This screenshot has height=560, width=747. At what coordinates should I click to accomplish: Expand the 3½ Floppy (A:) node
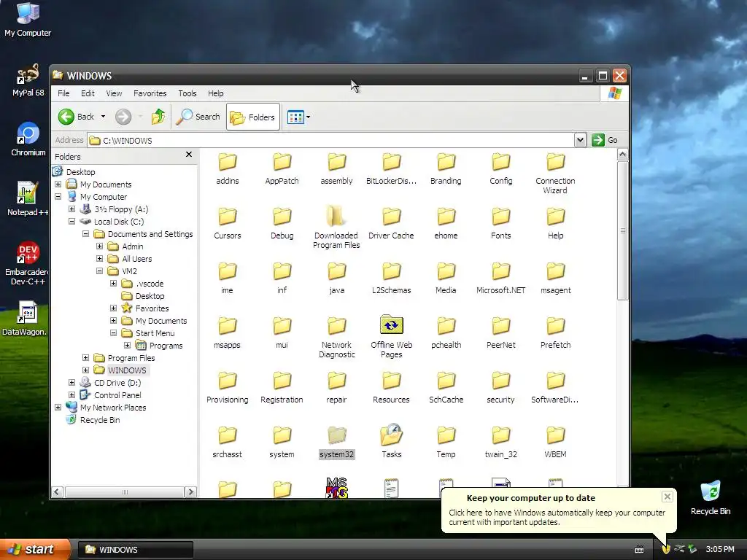coord(72,209)
